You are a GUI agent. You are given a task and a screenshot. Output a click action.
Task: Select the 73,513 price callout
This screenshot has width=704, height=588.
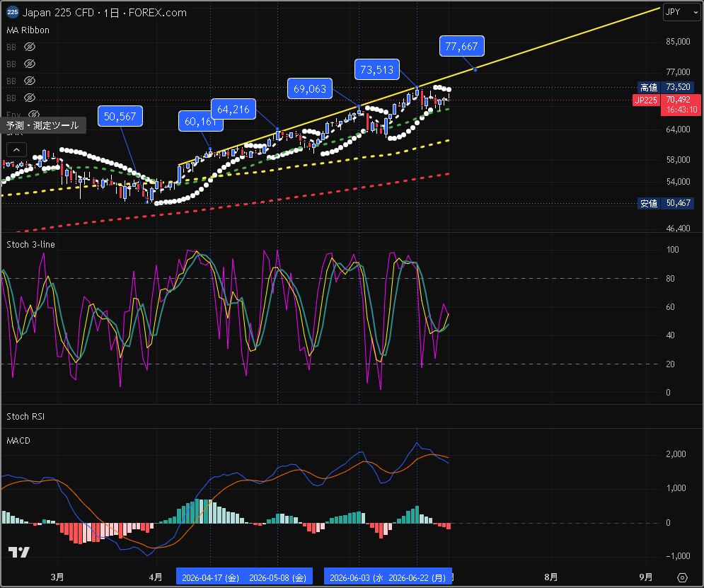click(376, 69)
